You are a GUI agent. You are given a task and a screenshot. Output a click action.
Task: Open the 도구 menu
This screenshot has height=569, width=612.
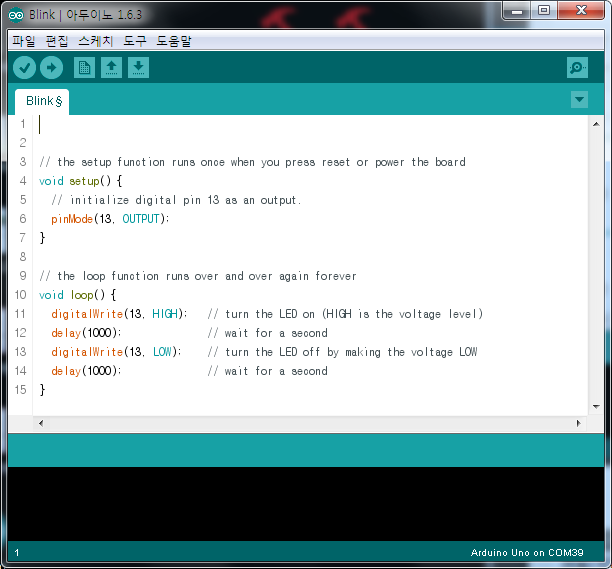tap(135, 41)
